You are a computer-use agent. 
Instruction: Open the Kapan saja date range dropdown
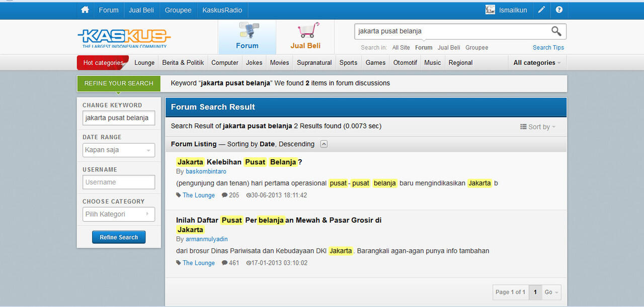[x=119, y=150]
